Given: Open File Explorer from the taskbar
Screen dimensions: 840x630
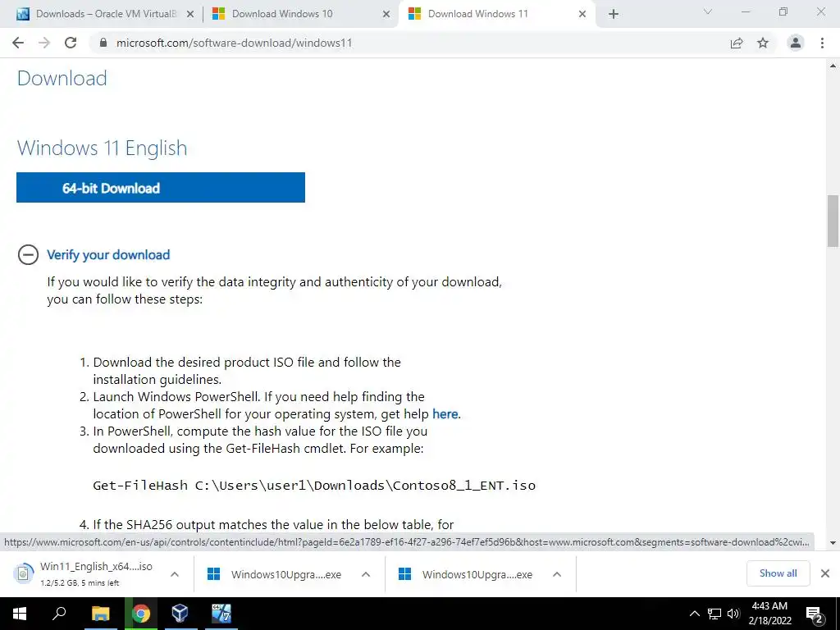Looking at the screenshot, I should click(100, 614).
